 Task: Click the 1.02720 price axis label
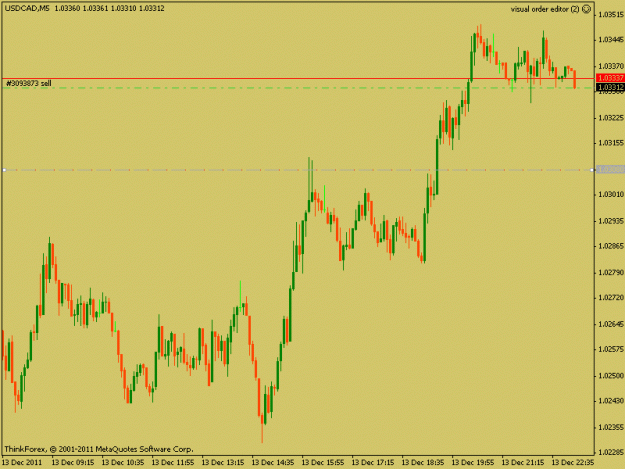pos(611,298)
